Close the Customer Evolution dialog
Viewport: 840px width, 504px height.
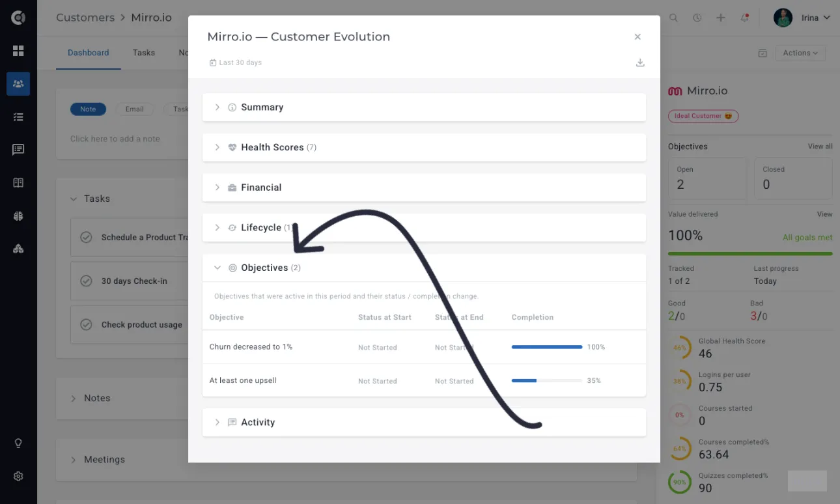pos(637,37)
